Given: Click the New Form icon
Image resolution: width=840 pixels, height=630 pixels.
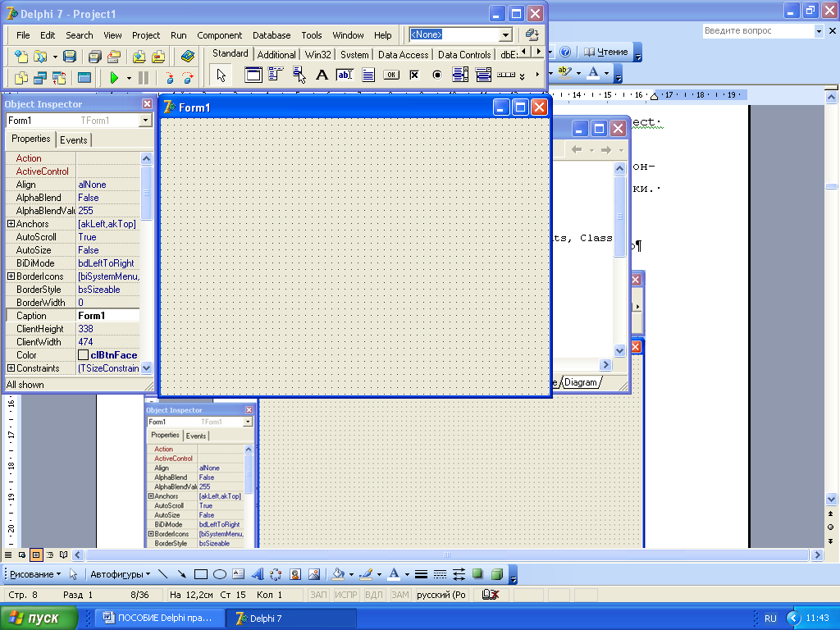Looking at the screenshot, I should 84,78.
